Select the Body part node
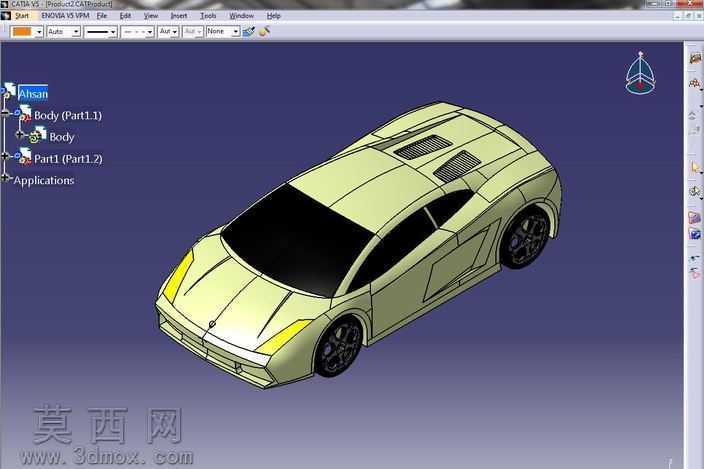The width and height of the screenshot is (704, 469). click(62, 137)
